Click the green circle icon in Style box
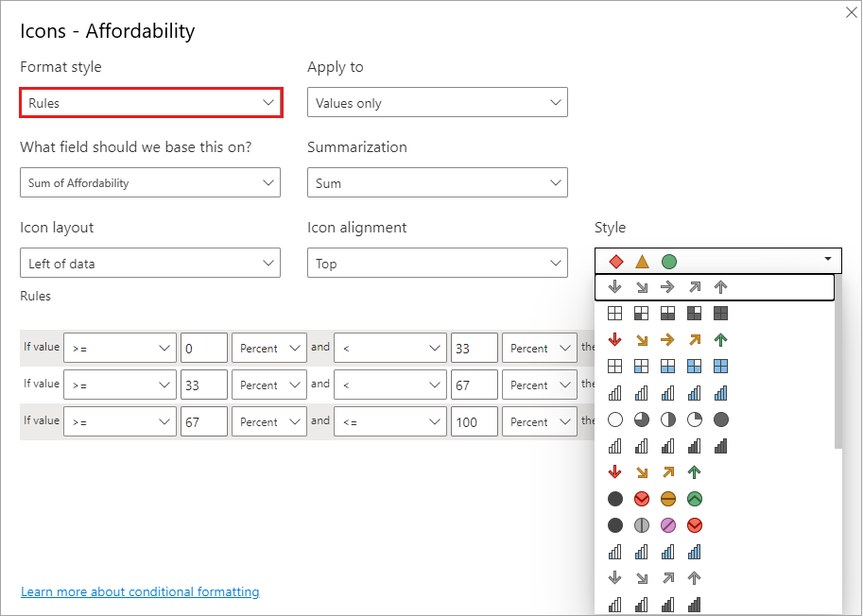The height and width of the screenshot is (616, 863). [x=668, y=262]
